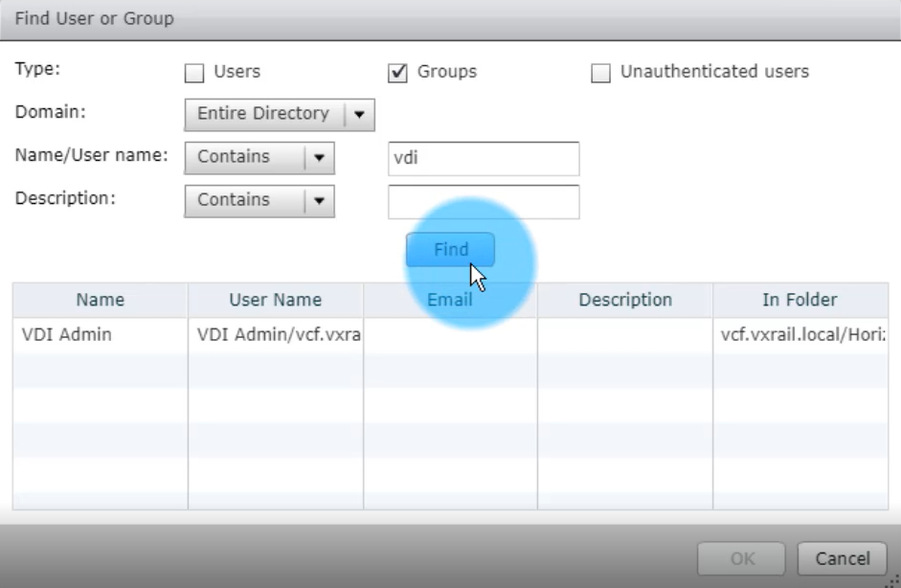Click the disabled OK button
Screen dimensions: 901x588
(x=740, y=558)
